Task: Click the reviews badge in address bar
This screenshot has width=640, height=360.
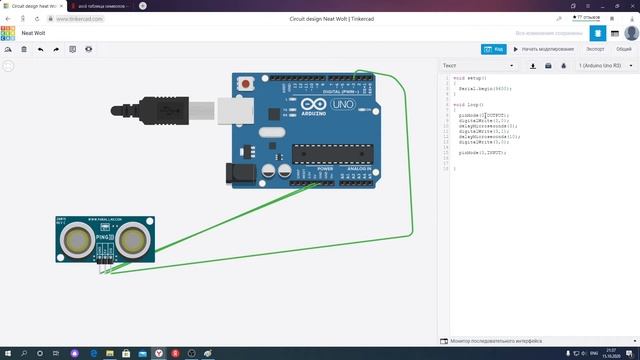Action: pos(587,18)
